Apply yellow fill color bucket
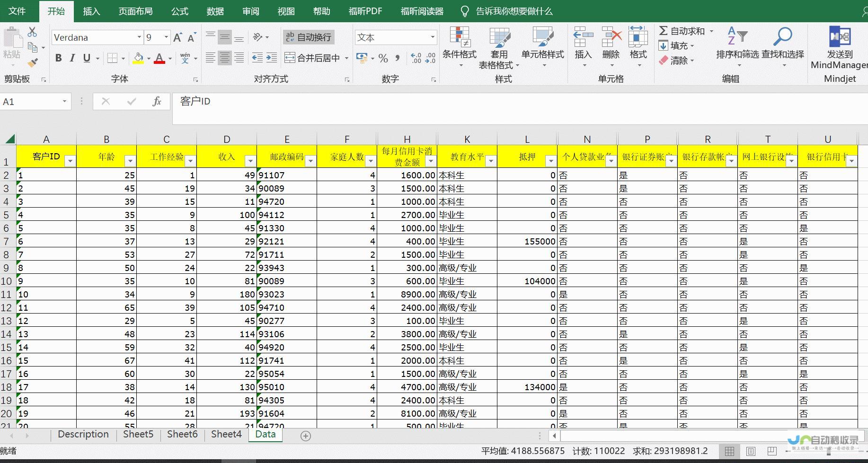 coord(138,58)
